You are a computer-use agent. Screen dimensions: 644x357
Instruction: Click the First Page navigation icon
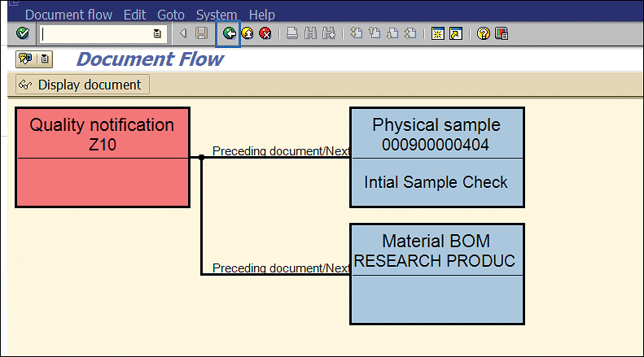356,33
